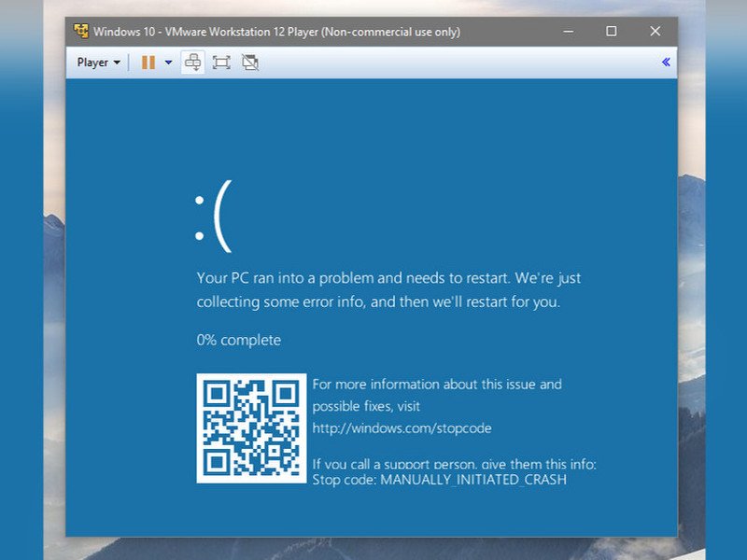
Task: Pause the virtual machine
Action: click(x=148, y=63)
